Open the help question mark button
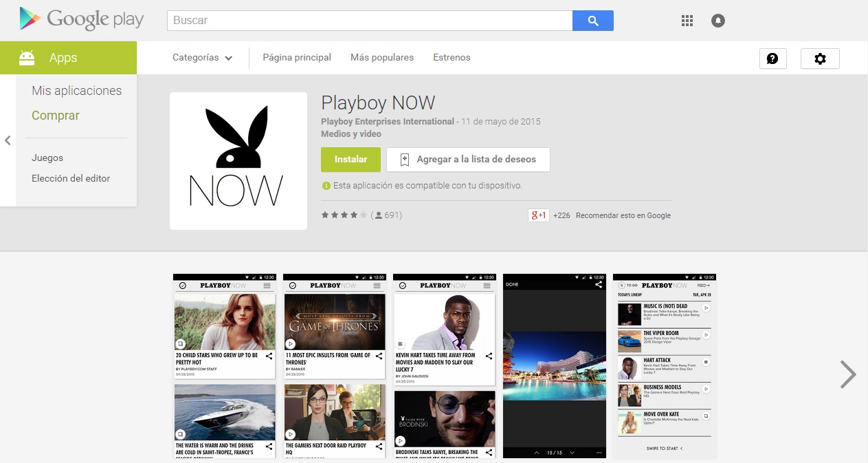The height and width of the screenshot is (463, 868). click(x=772, y=58)
